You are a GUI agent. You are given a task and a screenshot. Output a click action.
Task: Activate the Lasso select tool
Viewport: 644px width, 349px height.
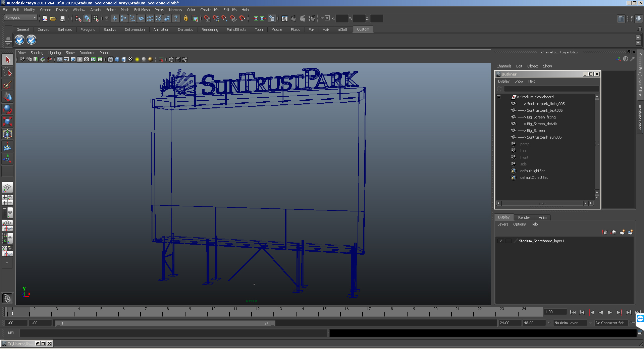pyautogui.click(x=7, y=72)
